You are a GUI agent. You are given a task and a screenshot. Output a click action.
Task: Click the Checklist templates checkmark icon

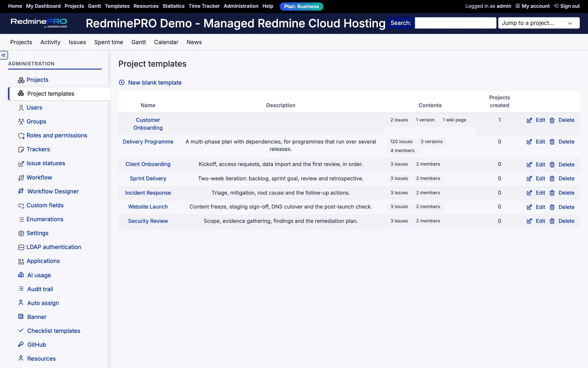(21, 330)
